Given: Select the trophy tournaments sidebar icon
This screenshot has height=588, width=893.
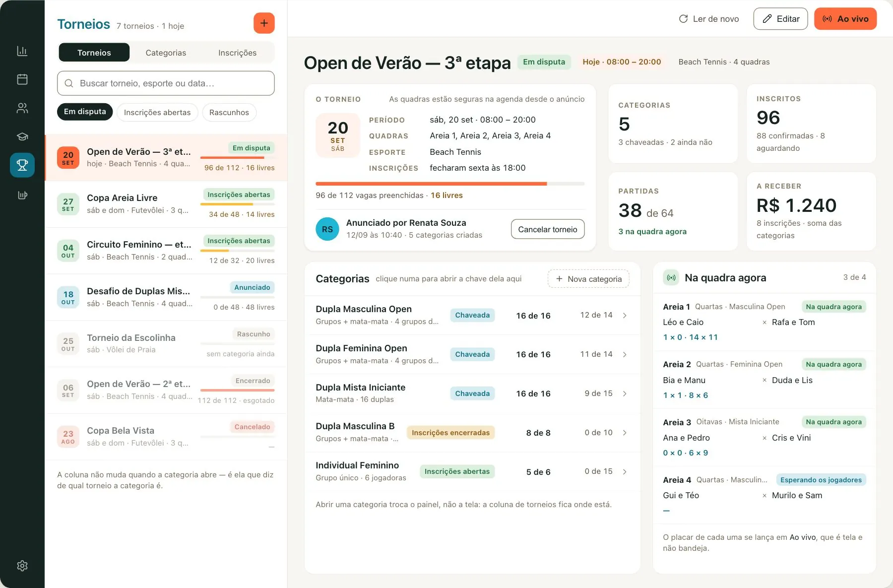Looking at the screenshot, I should [x=22, y=165].
